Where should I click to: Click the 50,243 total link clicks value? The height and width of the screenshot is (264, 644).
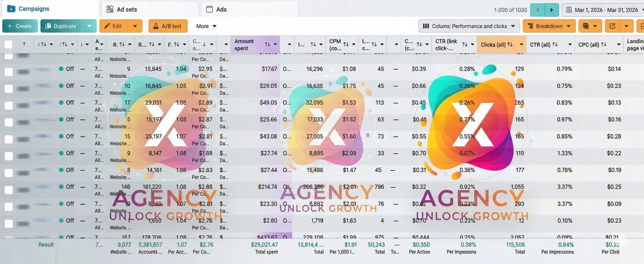pyautogui.click(x=376, y=245)
